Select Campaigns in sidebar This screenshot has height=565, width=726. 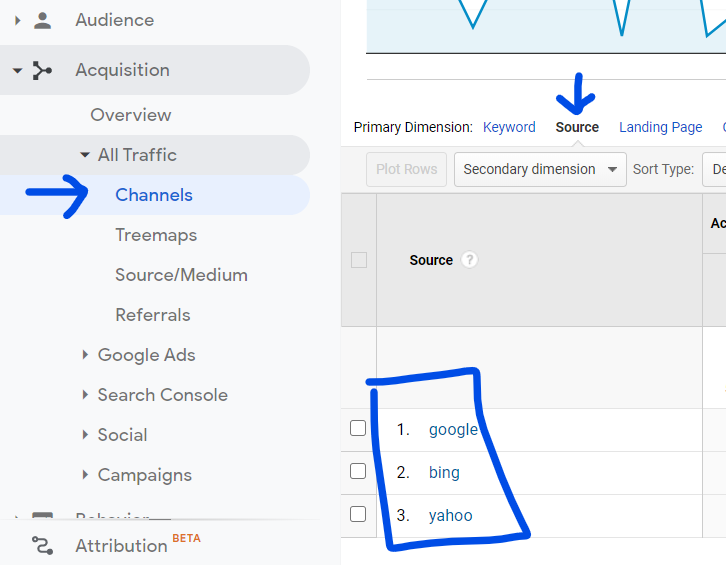[x=144, y=475]
